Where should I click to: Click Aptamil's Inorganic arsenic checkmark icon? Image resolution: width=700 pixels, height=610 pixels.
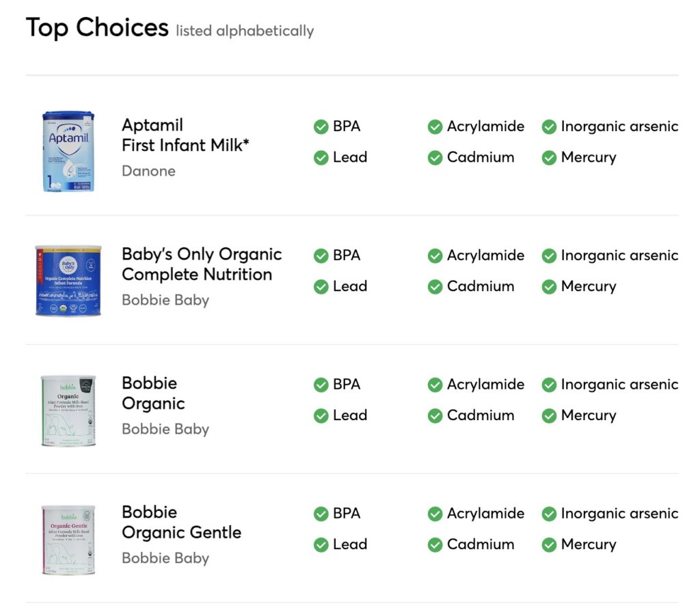(549, 127)
